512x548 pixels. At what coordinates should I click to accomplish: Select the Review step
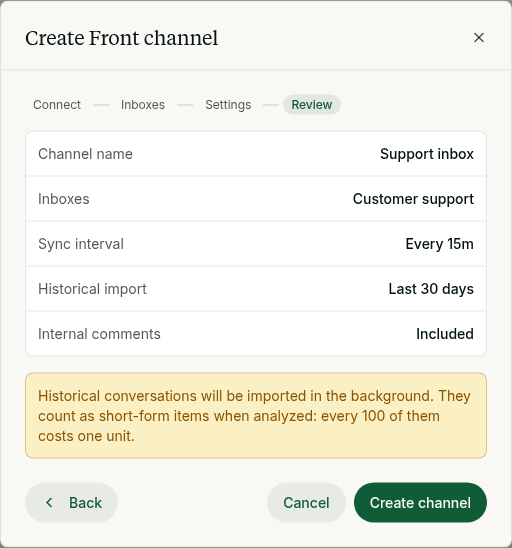tap(311, 104)
